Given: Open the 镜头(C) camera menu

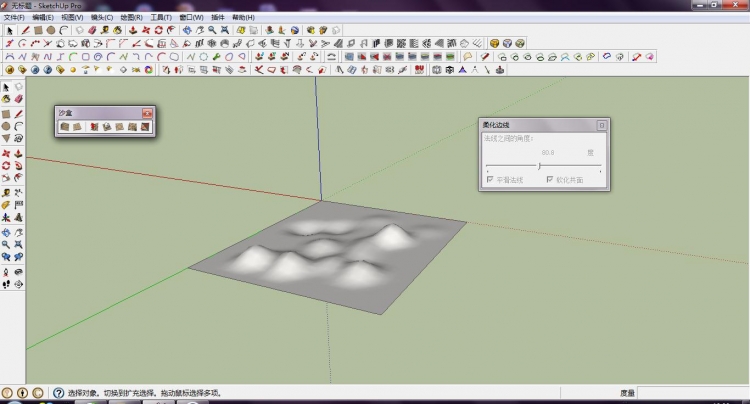Looking at the screenshot, I should [x=102, y=17].
